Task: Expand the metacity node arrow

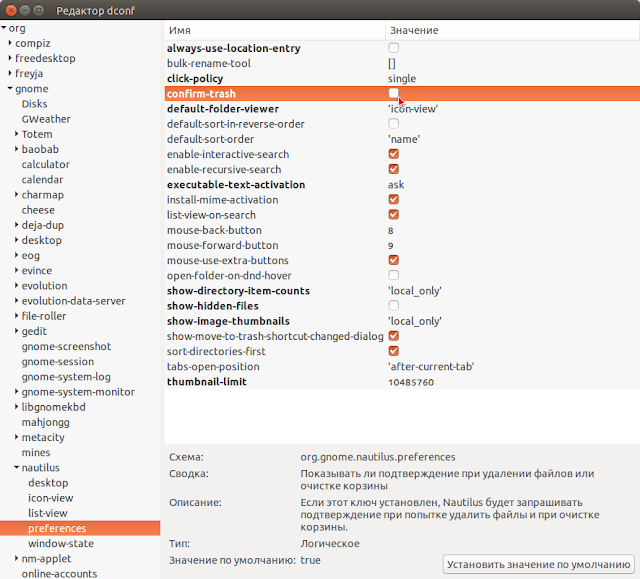Action: pyautogui.click(x=16, y=437)
